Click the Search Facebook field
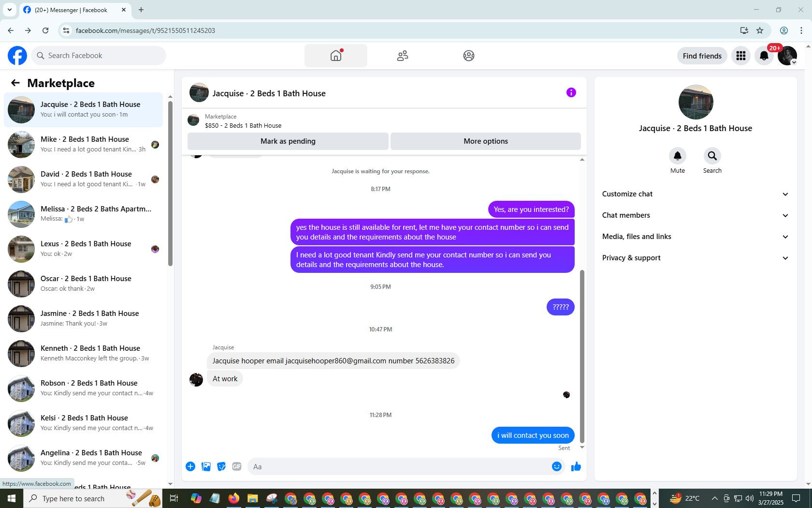Viewport: 812px width, 508px height. [99, 56]
